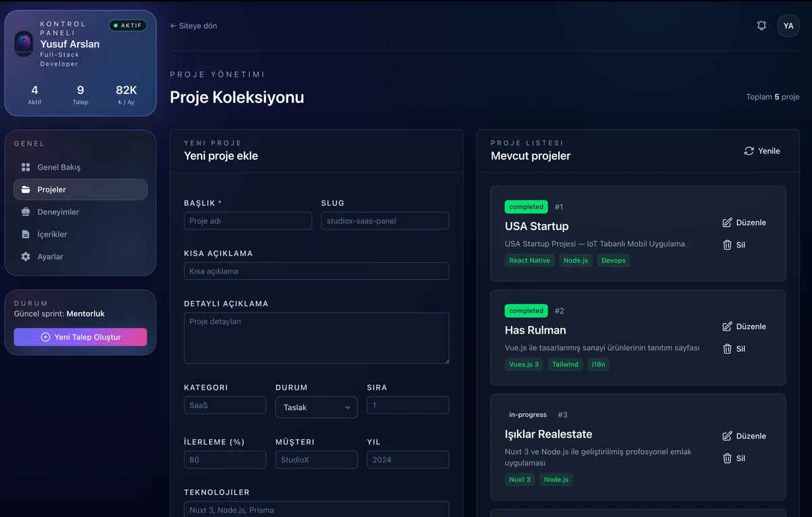Click the Başlık project name field
This screenshot has height=517, width=812.
pos(248,221)
